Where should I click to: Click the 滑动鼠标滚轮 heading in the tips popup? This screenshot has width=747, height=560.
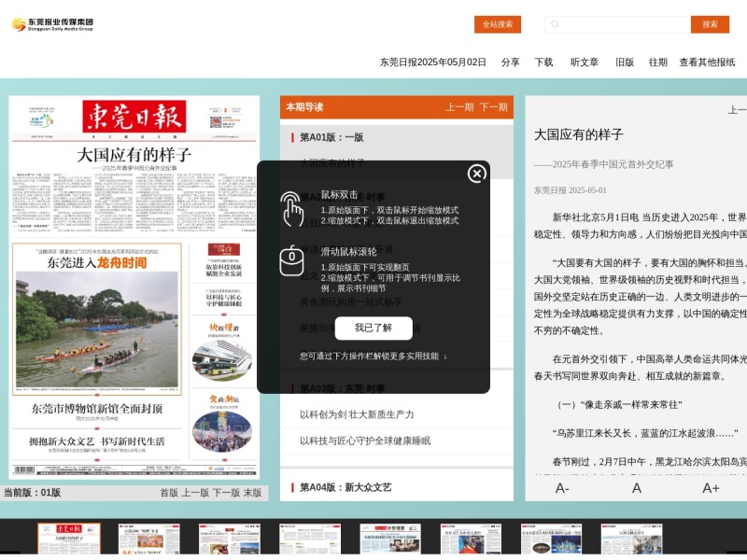coord(348,252)
